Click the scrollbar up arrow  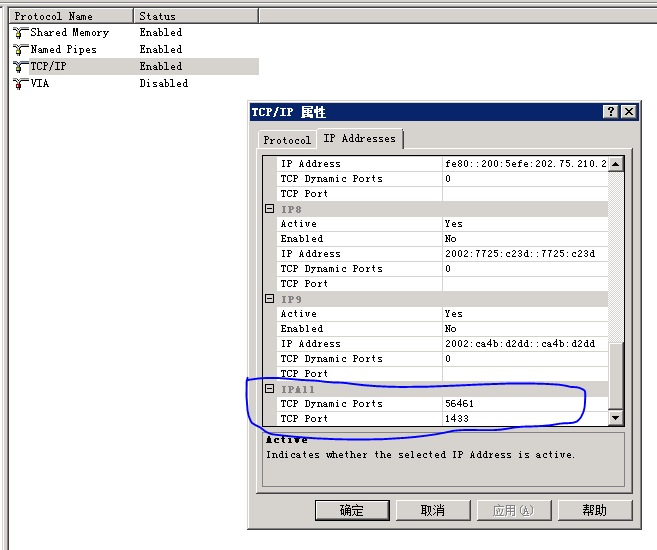(615, 164)
